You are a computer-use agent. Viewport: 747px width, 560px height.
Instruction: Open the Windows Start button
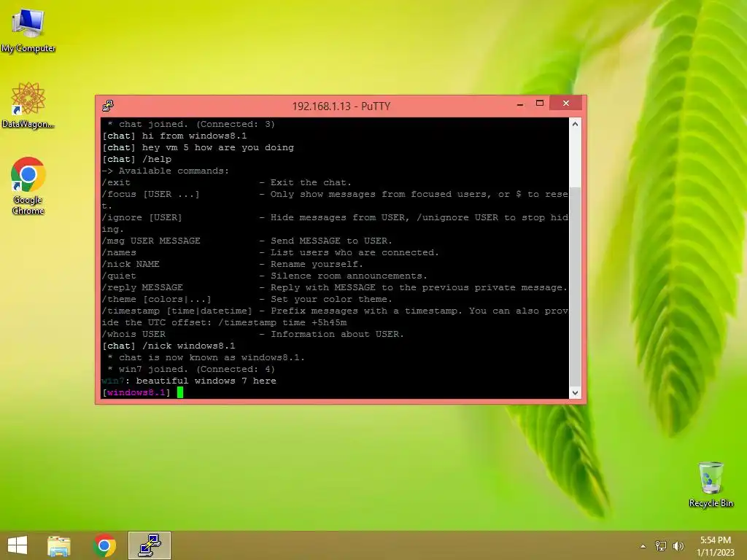18,545
